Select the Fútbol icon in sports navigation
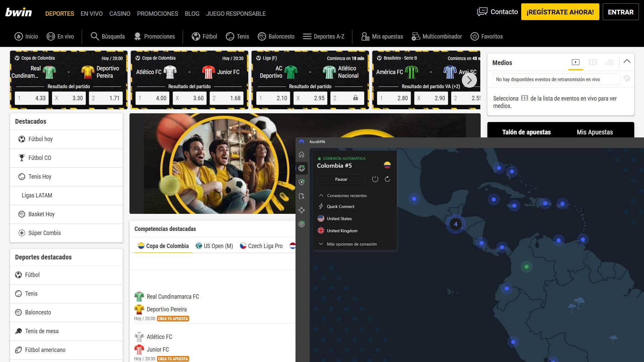This screenshot has height=362, width=644. coord(197,36)
